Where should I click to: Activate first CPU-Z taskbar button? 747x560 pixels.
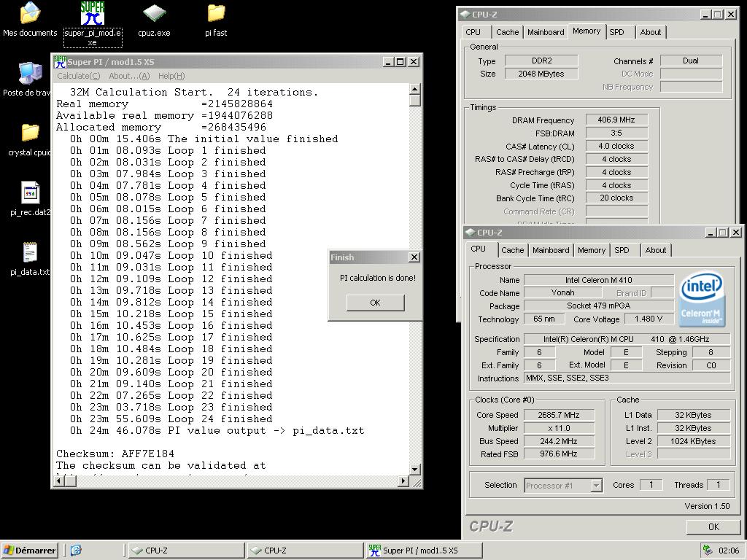(x=186, y=551)
